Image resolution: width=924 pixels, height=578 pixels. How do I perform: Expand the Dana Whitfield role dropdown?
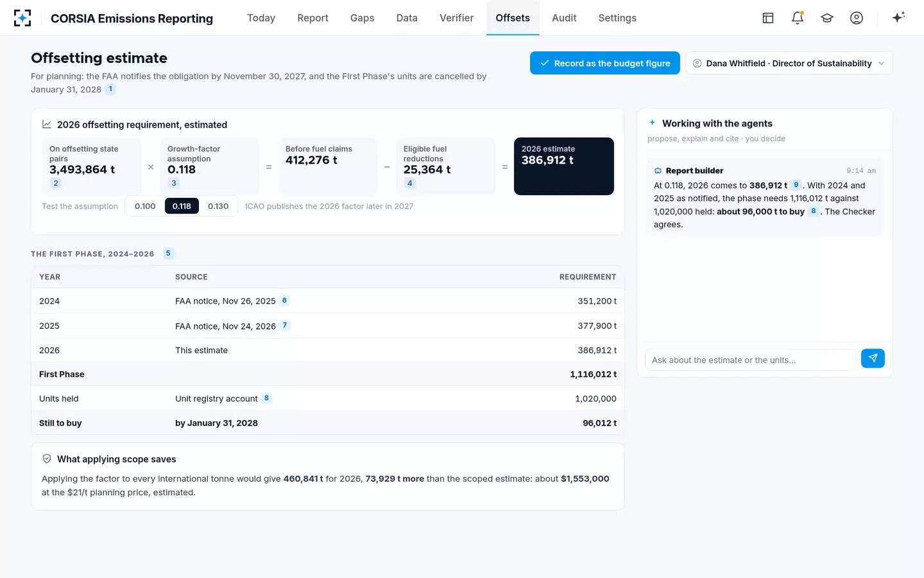pyautogui.click(x=789, y=63)
